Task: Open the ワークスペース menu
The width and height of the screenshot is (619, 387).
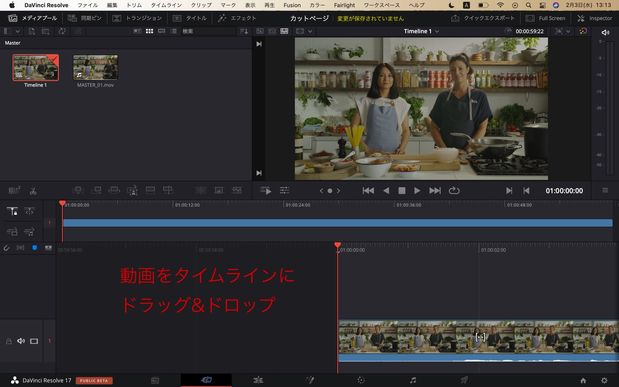Action: (x=381, y=5)
